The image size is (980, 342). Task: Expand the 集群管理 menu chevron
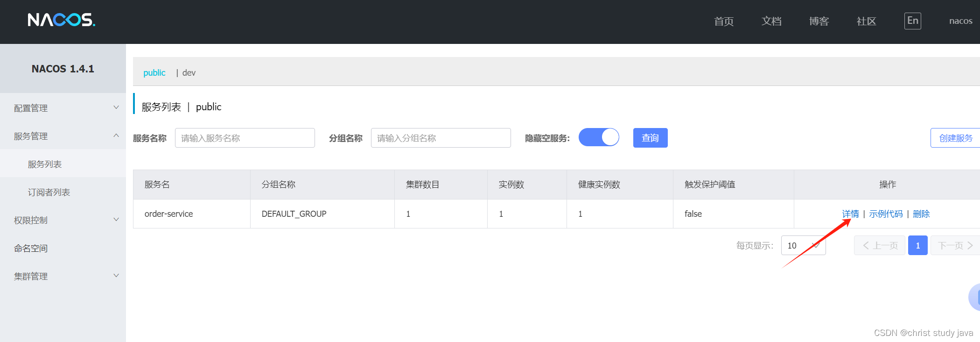[116, 276]
